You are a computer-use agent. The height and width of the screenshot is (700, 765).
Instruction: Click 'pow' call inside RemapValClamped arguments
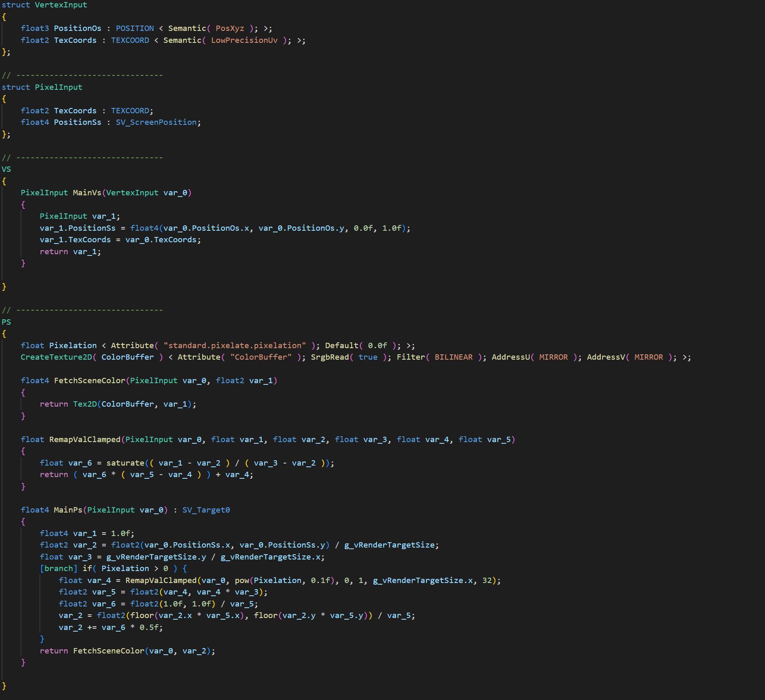(x=242, y=581)
